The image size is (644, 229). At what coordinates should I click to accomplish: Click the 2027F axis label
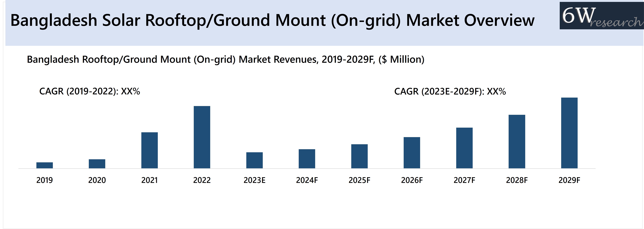pos(465,180)
